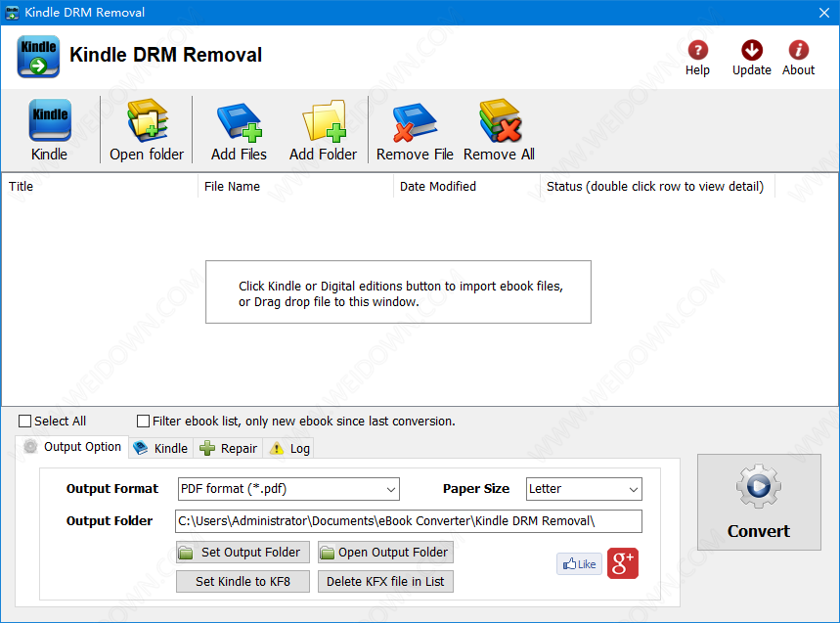The image size is (840, 623).
Task: Open the Log tab
Action: [289, 448]
